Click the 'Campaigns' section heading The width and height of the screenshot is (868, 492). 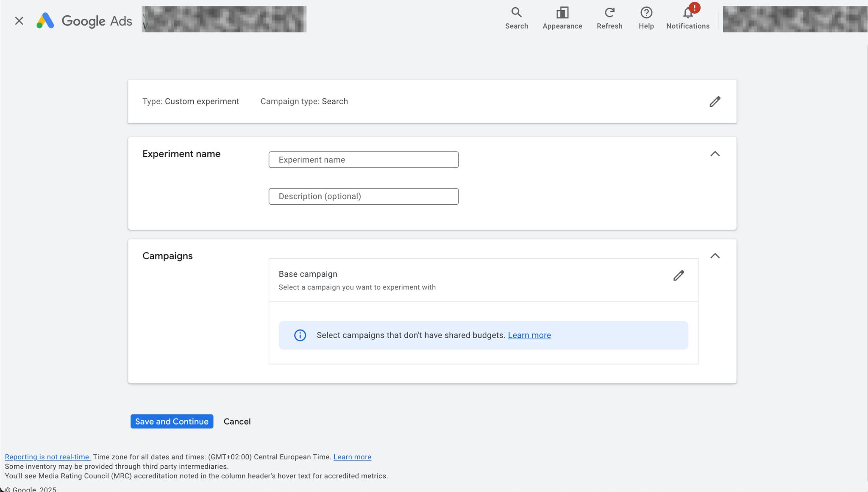pos(167,256)
